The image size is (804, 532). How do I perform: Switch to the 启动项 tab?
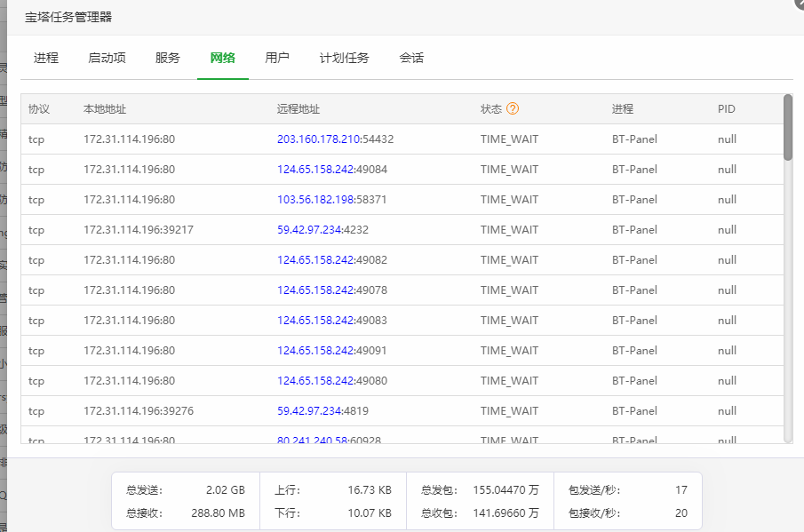click(107, 58)
